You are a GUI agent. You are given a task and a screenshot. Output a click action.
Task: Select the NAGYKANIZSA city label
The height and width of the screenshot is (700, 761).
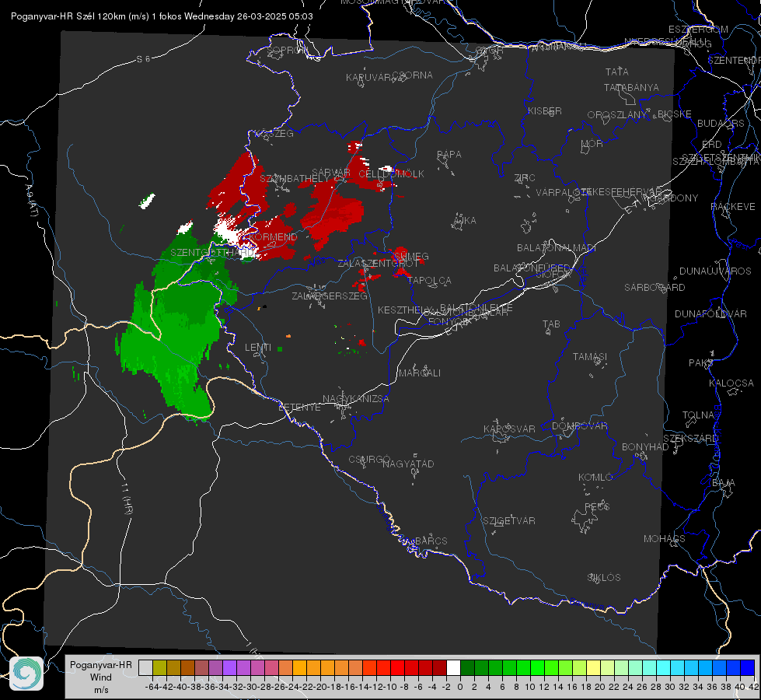click(356, 398)
